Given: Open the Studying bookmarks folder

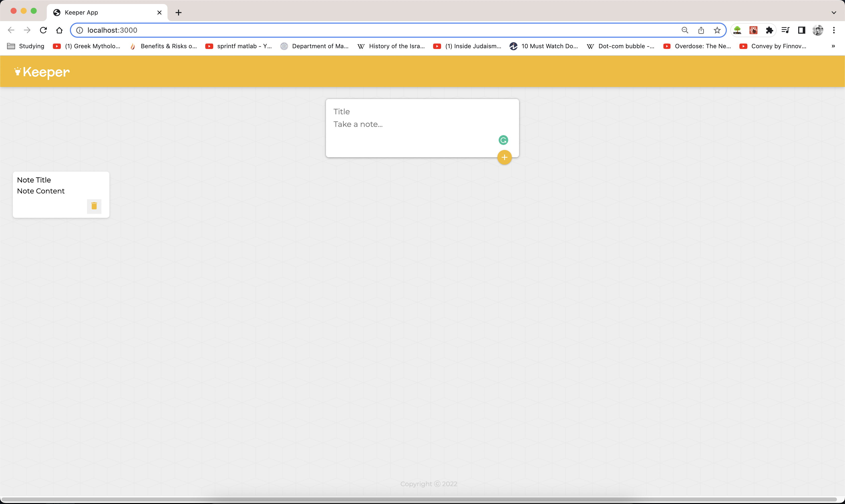Looking at the screenshot, I should (x=26, y=46).
